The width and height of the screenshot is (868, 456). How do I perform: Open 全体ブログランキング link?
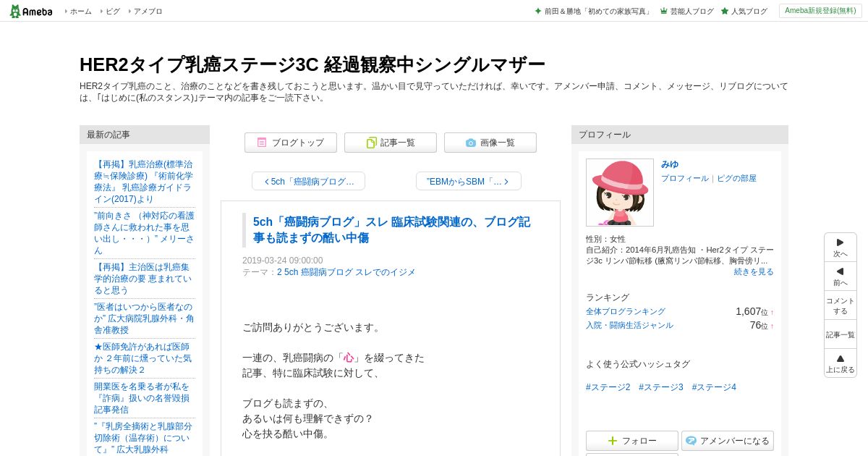coord(626,311)
